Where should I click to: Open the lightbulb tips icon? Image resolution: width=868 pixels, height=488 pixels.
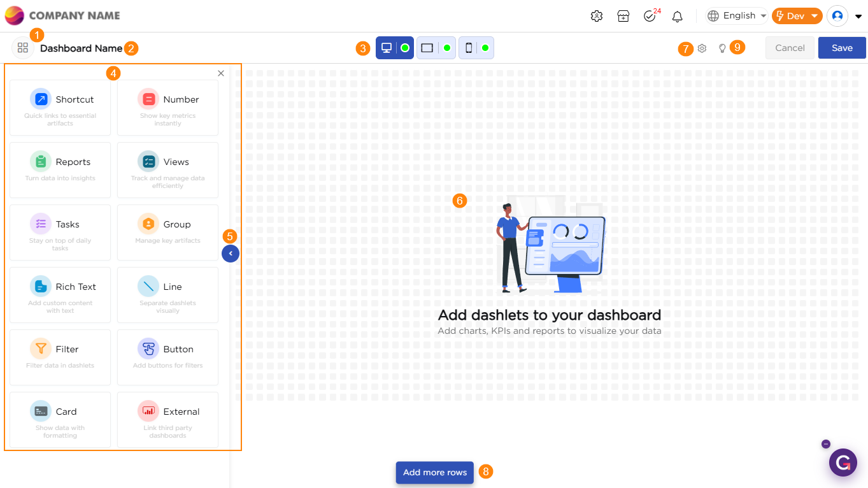(722, 48)
